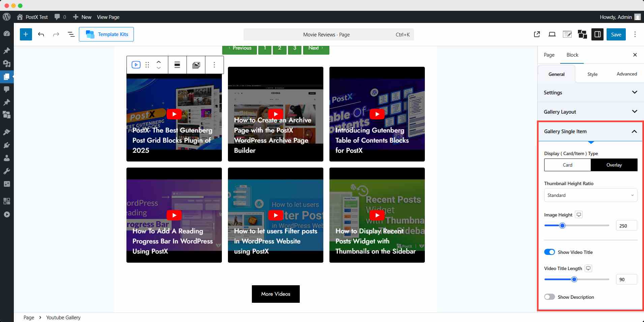Click the Image Height slider handle

(x=562, y=226)
